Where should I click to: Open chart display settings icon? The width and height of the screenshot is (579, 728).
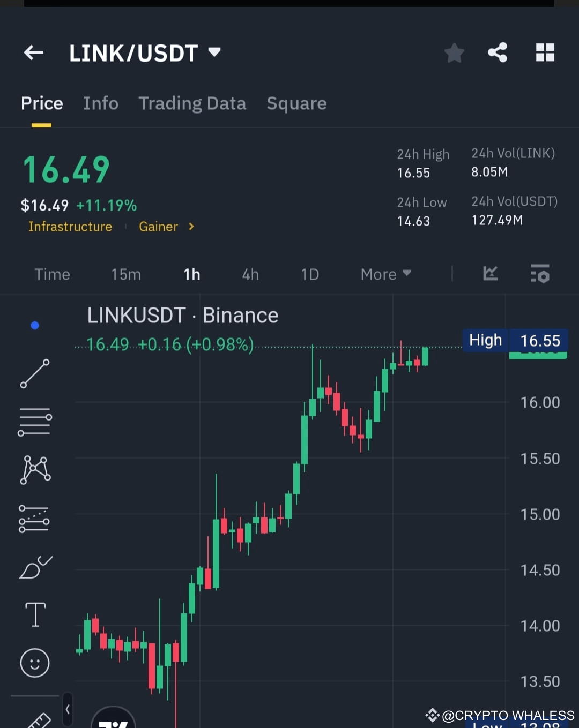click(x=539, y=274)
